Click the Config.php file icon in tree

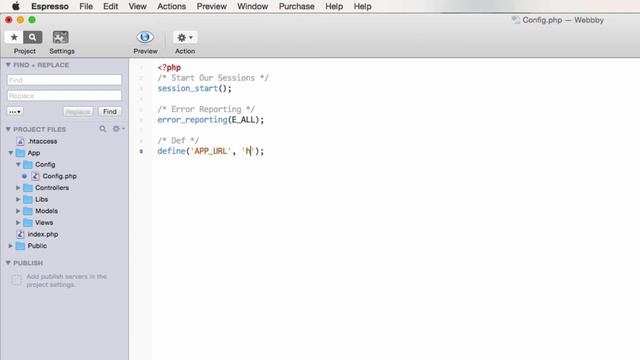[x=36, y=176]
